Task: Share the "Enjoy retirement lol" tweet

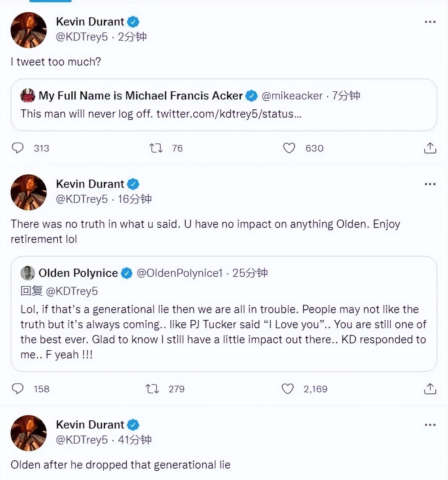Action: click(430, 389)
